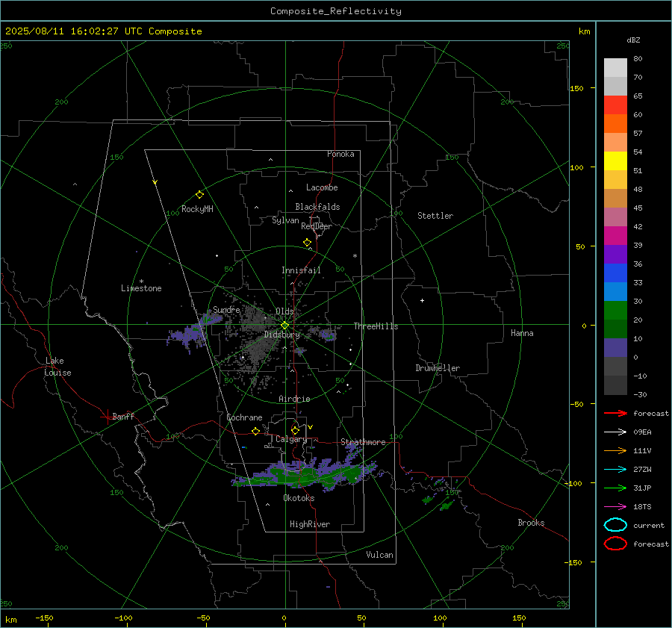Viewport: 672px width, 628px height.
Task: Click the yellow diamond marker below RedDeer
Action: (307, 243)
